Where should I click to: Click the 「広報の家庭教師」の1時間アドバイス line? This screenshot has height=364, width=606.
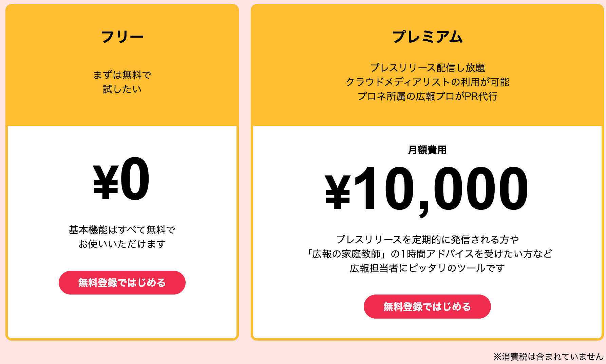tap(429, 254)
